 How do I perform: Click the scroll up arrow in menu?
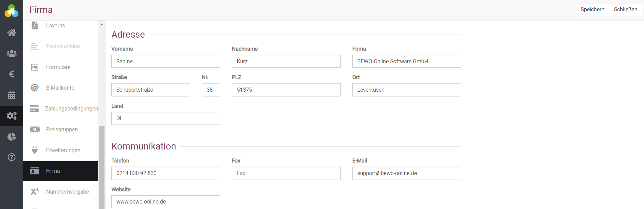(x=101, y=25)
